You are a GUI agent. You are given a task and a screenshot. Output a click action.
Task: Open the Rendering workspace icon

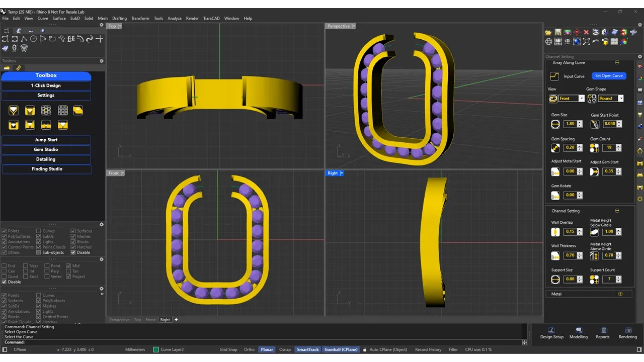click(627, 330)
